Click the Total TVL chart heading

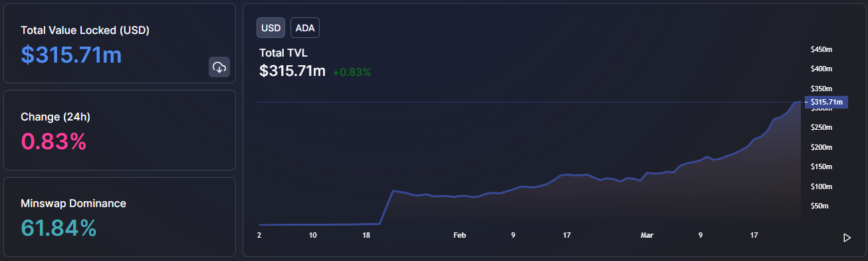(x=284, y=53)
